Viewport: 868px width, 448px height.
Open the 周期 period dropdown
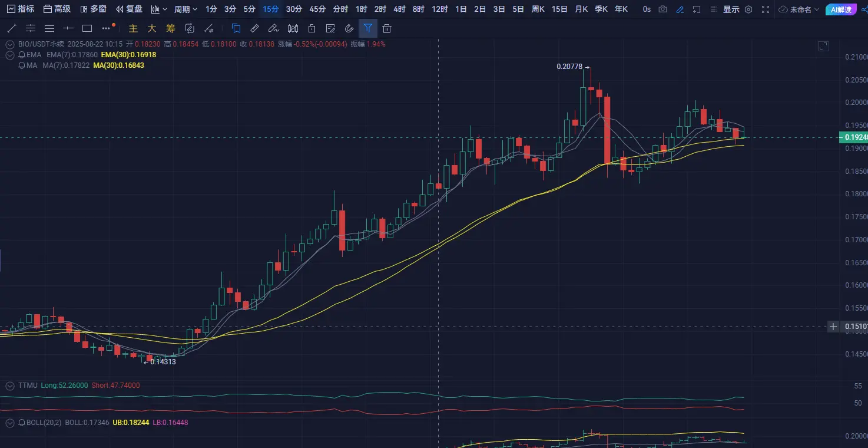click(x=185, y=9)
